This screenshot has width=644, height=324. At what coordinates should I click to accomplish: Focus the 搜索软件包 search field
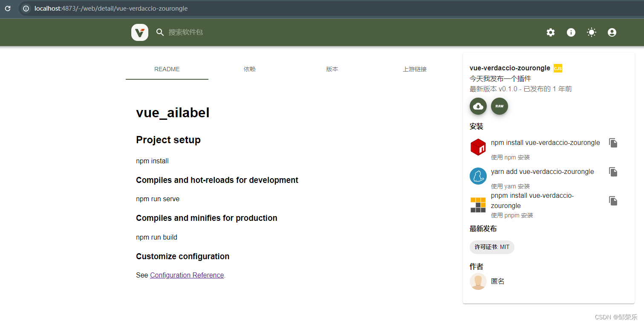(x=186, y=32)
